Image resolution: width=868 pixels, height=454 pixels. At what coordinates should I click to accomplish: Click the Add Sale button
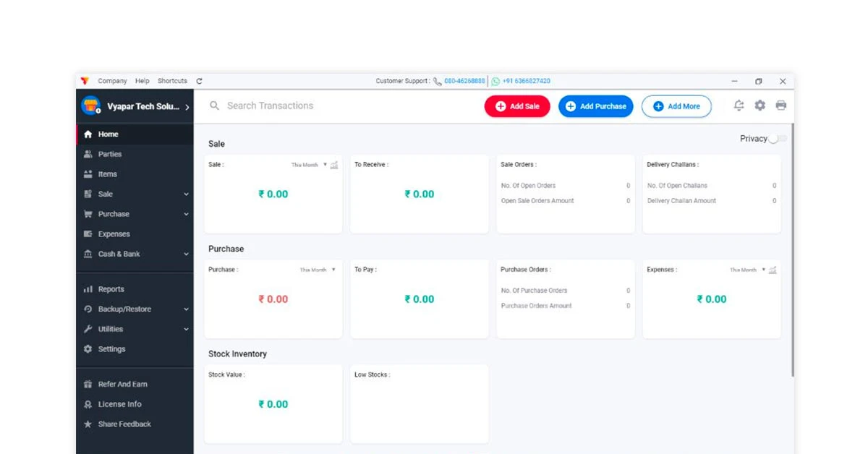[x=516, y=106]
